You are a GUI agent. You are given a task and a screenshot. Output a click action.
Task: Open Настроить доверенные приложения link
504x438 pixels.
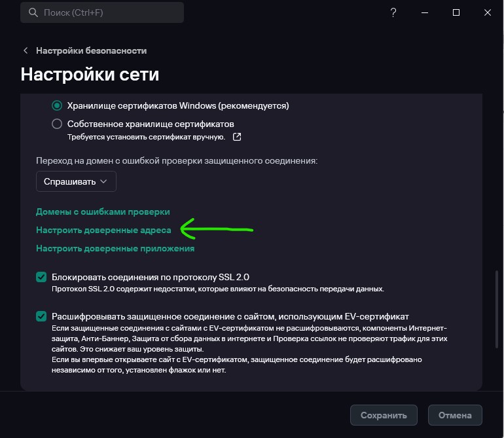[x=115, y=248]
